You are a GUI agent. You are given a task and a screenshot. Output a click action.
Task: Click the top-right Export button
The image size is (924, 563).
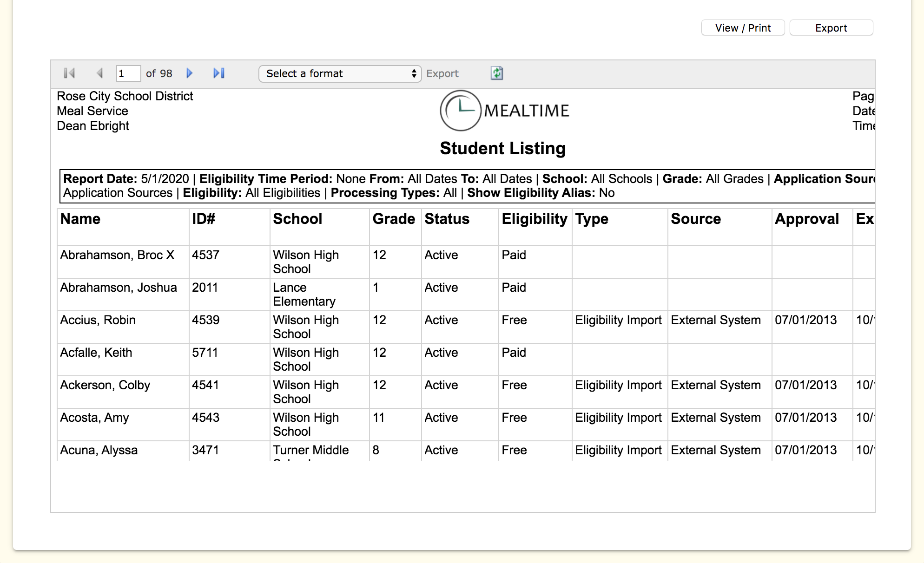coord(831,28)
